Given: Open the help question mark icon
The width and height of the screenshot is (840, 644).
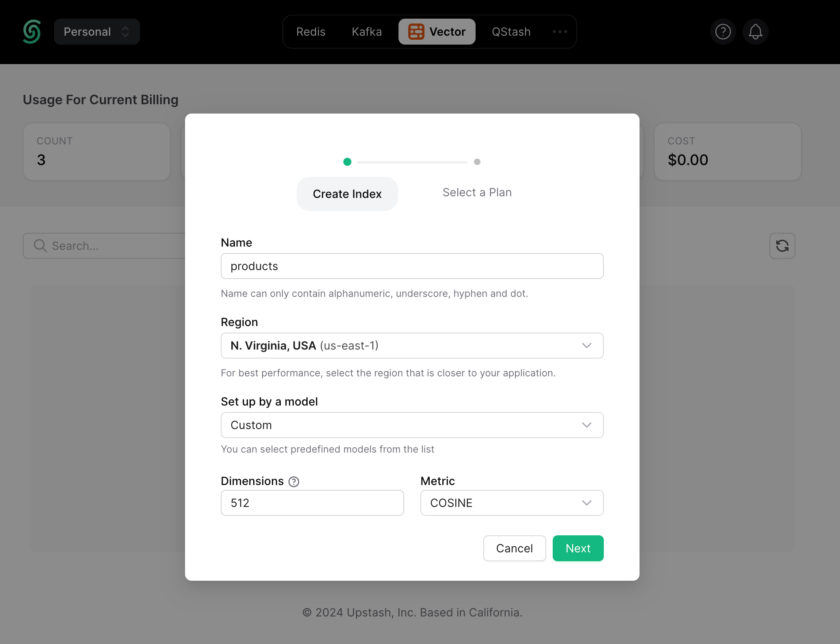Looking at the screenshot, I should [x=723, y=31].
